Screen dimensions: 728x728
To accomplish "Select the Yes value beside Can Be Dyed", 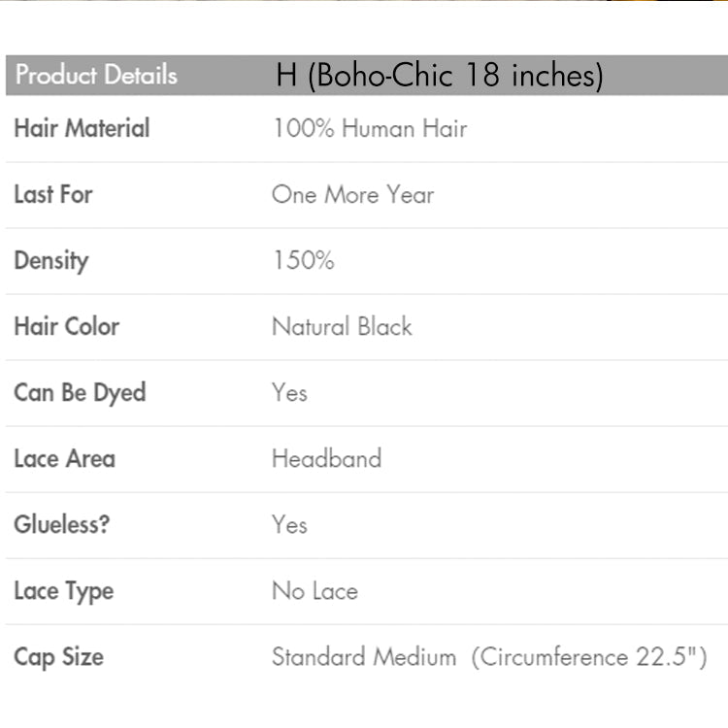I will 289,392.
